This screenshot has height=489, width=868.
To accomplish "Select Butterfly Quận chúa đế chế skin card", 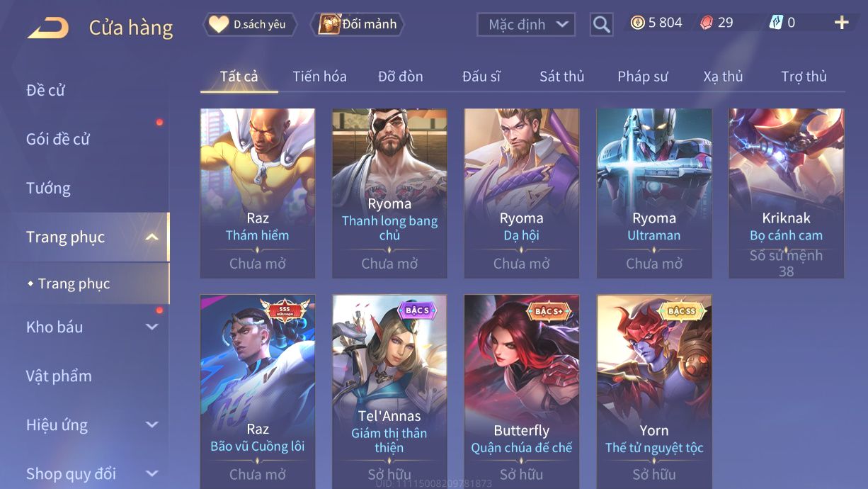I will 522,392.
